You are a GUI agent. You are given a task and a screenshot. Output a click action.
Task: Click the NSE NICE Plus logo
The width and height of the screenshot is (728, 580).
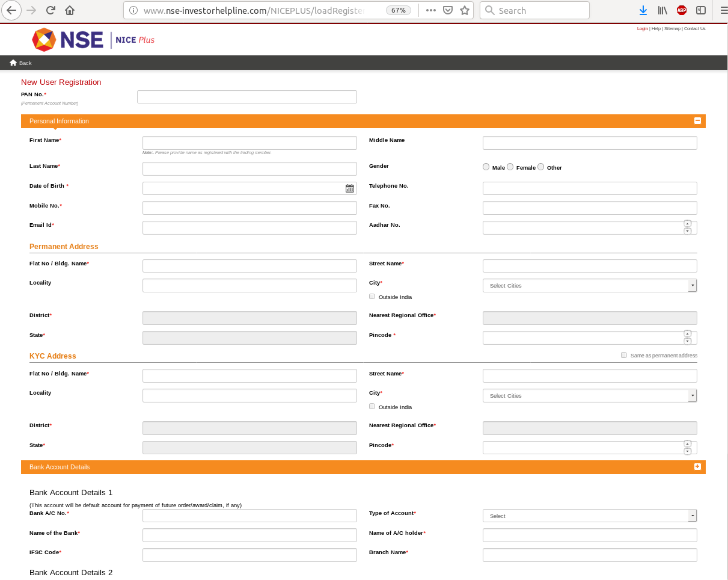[x=93, y=40]
